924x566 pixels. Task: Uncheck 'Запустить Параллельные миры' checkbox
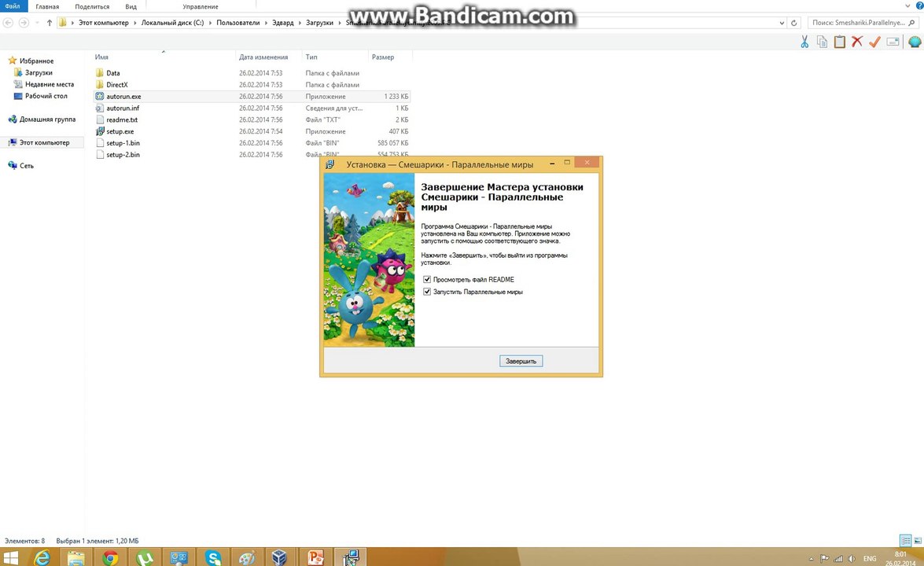click(427, 292)
